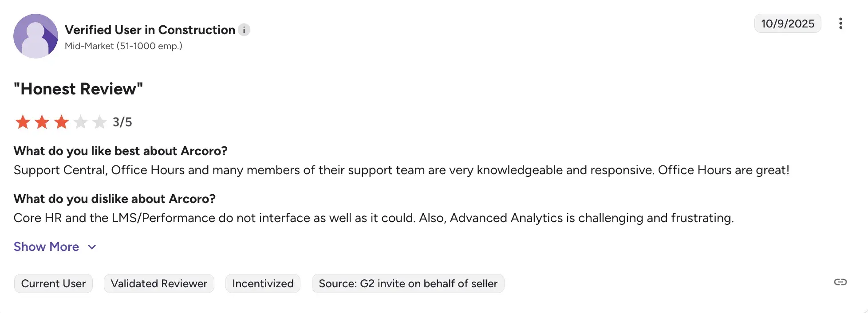Screen dimensions: 868x313
Task: Select the fifth empty gray star
Action: click(99, 122)
